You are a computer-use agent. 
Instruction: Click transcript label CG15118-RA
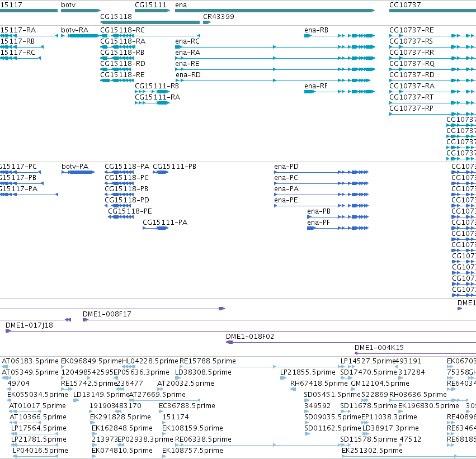(x=122, y=41)
